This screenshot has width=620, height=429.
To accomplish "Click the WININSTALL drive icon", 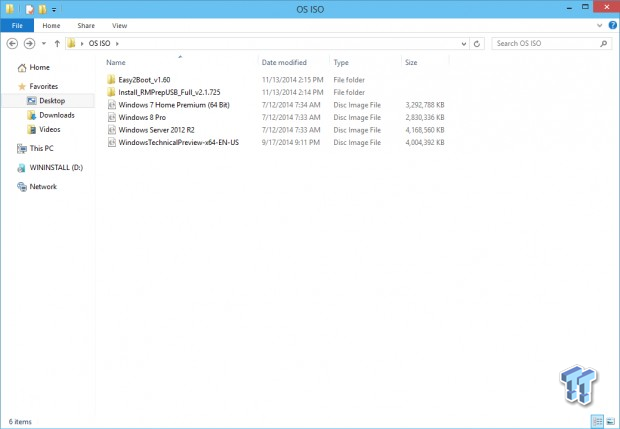I will (x=21, y=168).
